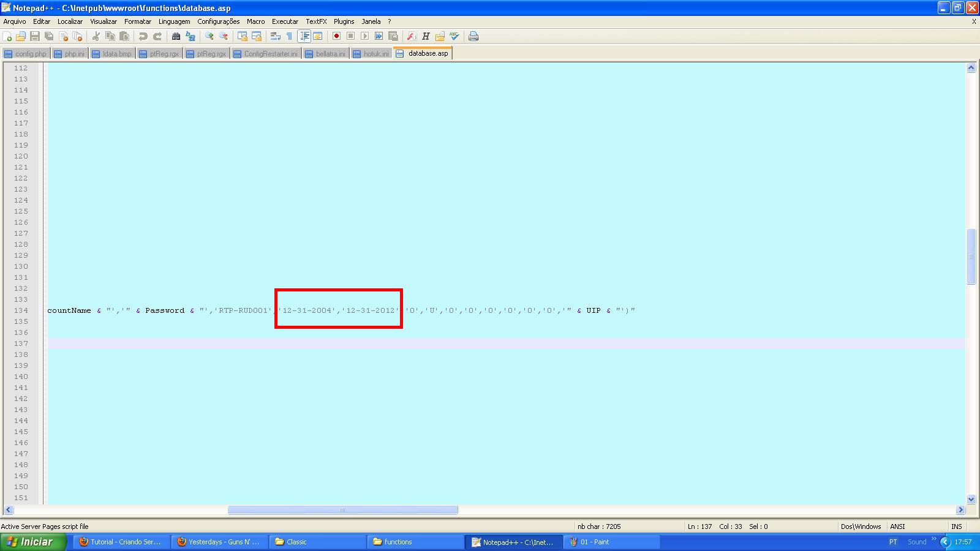Save the current file via toolbar
The width and height of the screenshot is (980, 551).
[x=35, y=36]
